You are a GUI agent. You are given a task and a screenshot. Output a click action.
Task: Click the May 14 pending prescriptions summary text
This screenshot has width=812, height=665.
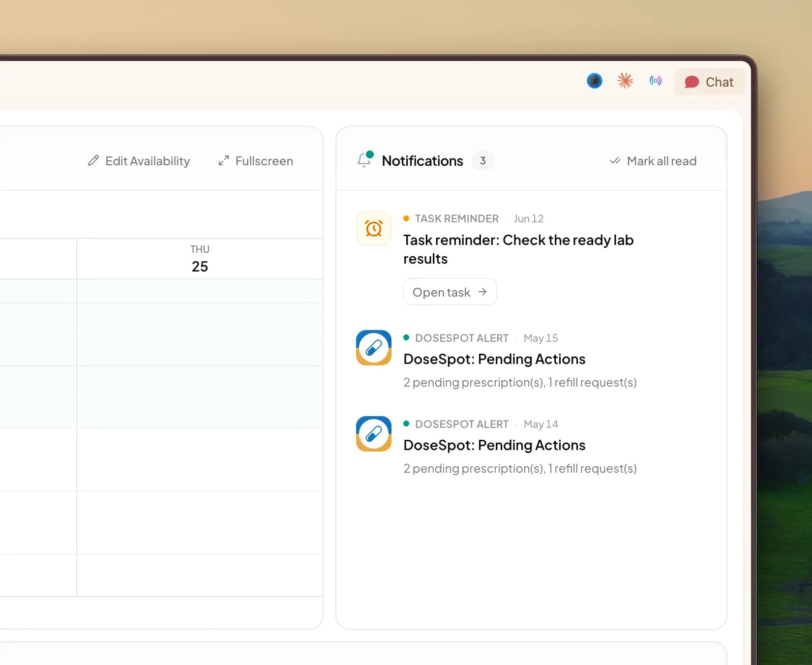[520, 469]
